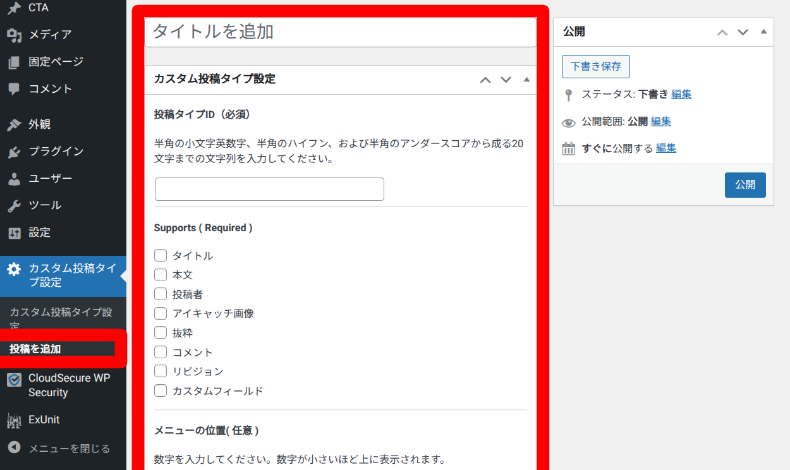Tick the 抜粋 checkbox
790x470 pixels.
point(160,332)
